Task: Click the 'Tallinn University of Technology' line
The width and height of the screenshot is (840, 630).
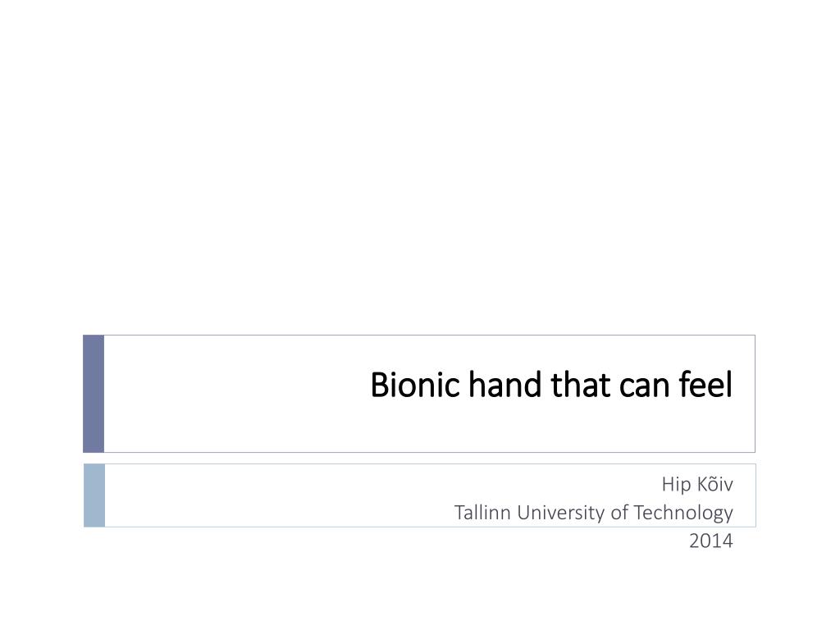Action: (x=594, y=513)
